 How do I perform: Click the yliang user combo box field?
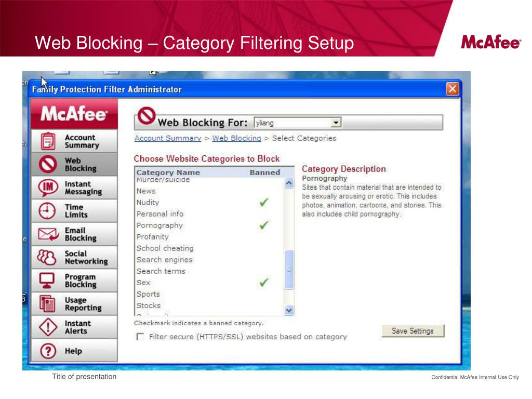[298, 123]
